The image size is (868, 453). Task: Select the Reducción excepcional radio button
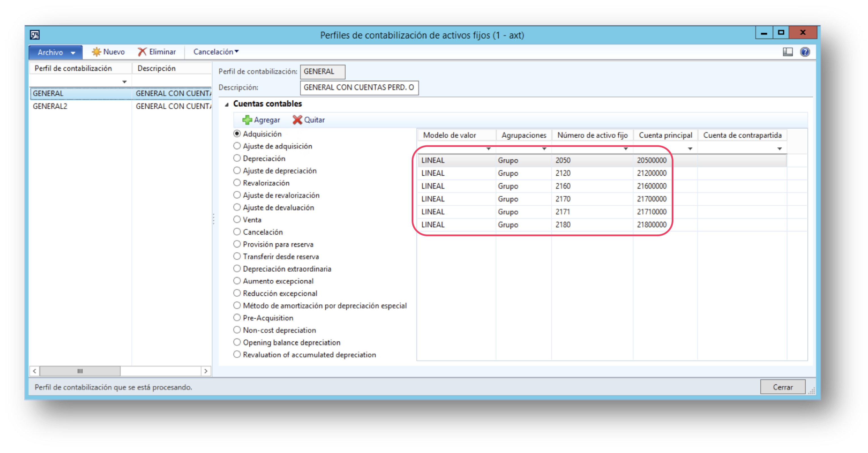coord(237,293)
